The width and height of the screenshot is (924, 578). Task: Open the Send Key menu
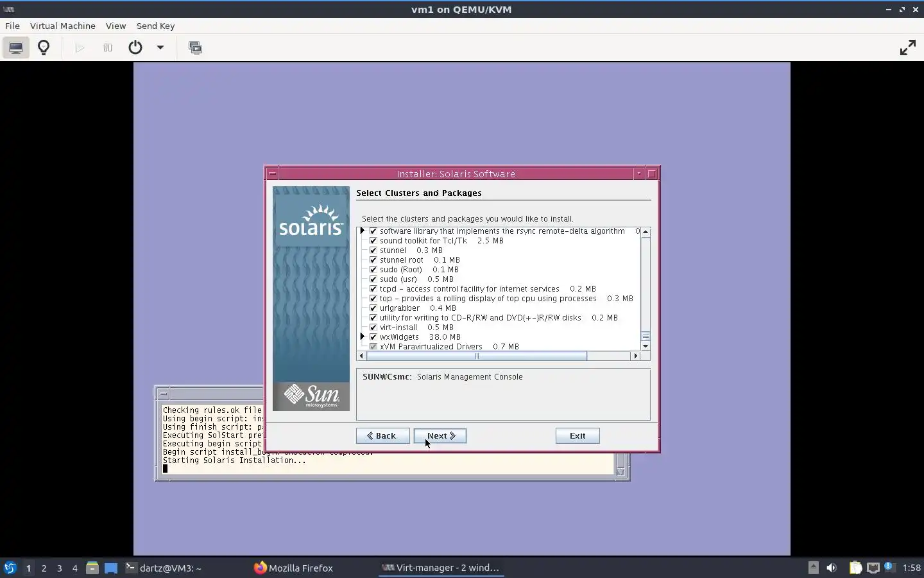(155, 26)
